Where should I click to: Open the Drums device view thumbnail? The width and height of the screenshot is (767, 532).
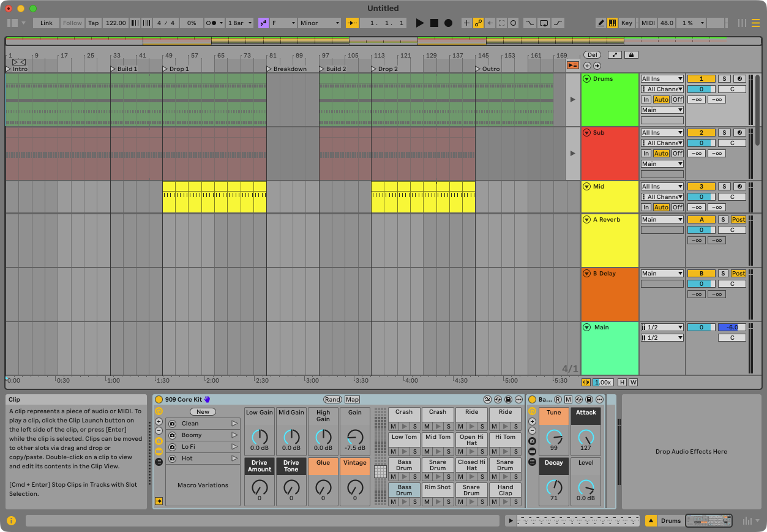pyautogui.click(x=709, y=520)
